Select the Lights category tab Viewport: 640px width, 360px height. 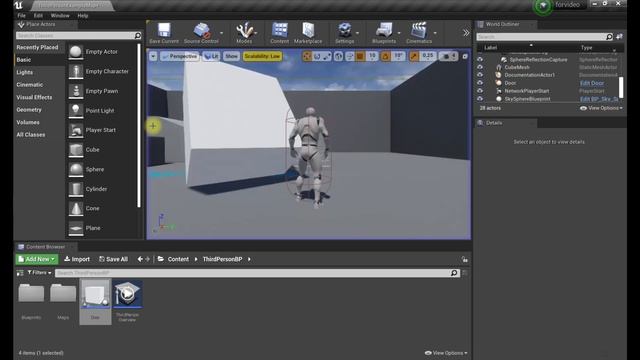point(24,72)
